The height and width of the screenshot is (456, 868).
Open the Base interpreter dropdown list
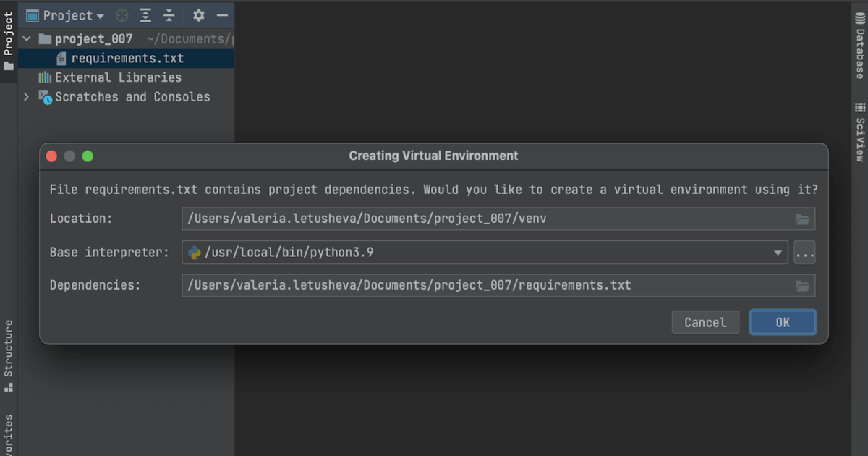(778, 252)
